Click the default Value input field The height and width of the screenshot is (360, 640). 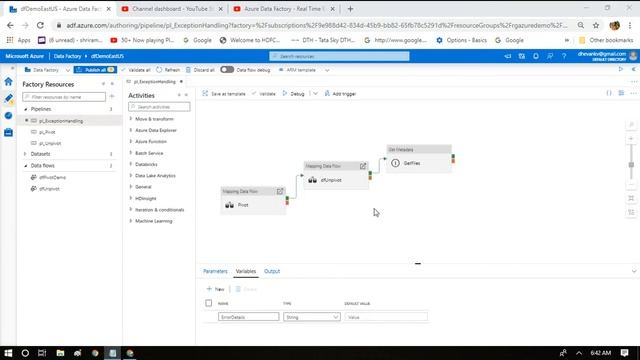pyautogui.click(x=386, y=317)
